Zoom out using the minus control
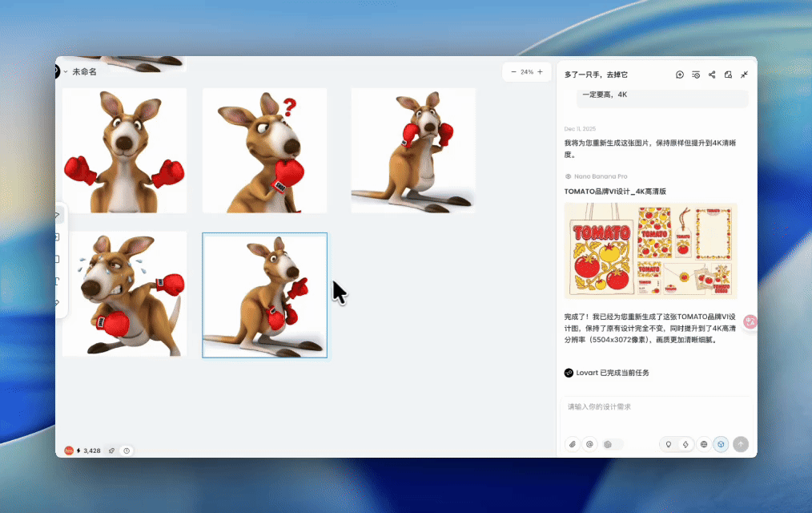 pyautogui.click(x=513, y=71)
